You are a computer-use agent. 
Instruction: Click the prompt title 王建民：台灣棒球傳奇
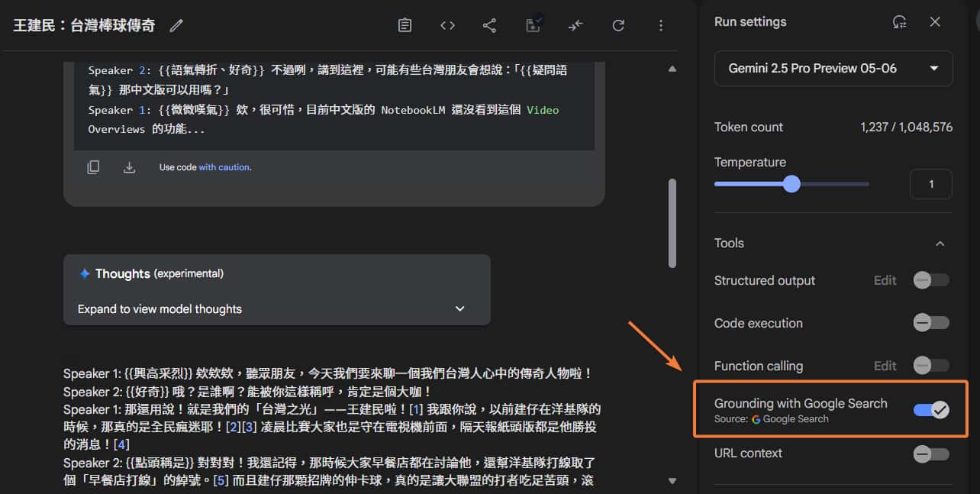[84, 25]
